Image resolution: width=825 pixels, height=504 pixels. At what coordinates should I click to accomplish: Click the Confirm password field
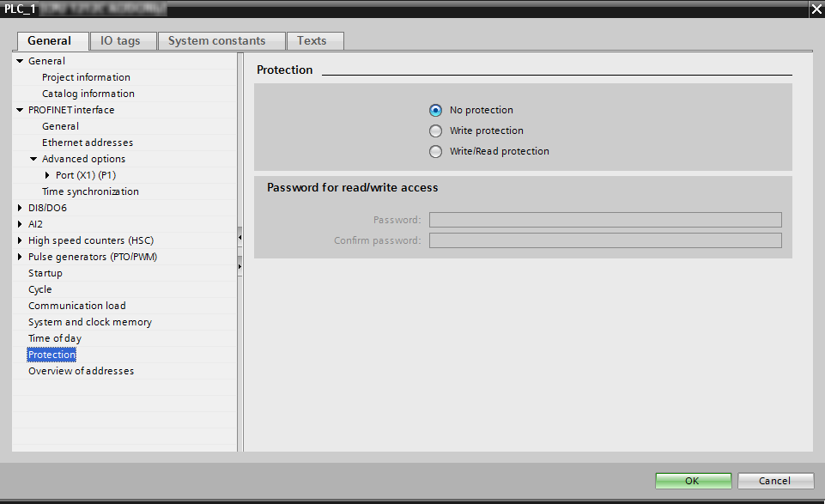(605, 240)
